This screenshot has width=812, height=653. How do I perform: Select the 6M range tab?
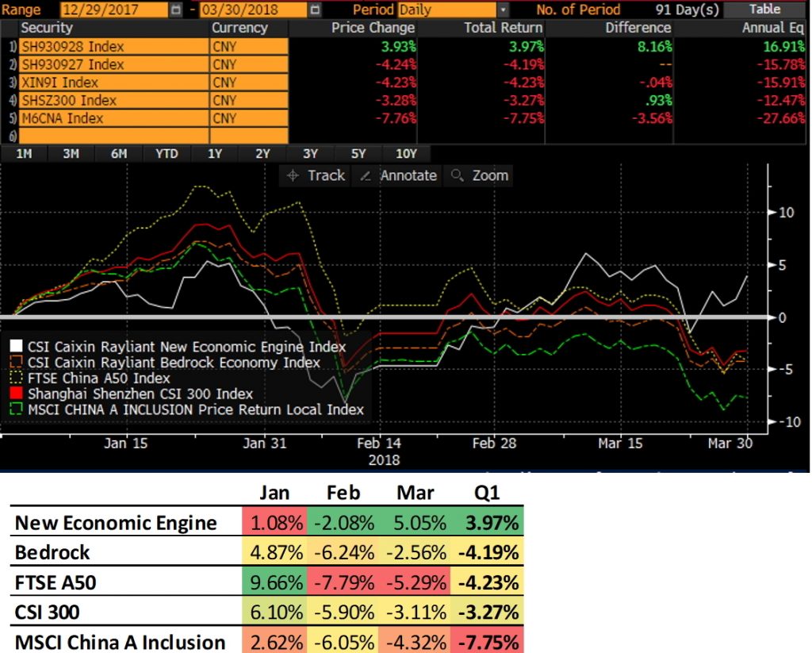[119, 154]
